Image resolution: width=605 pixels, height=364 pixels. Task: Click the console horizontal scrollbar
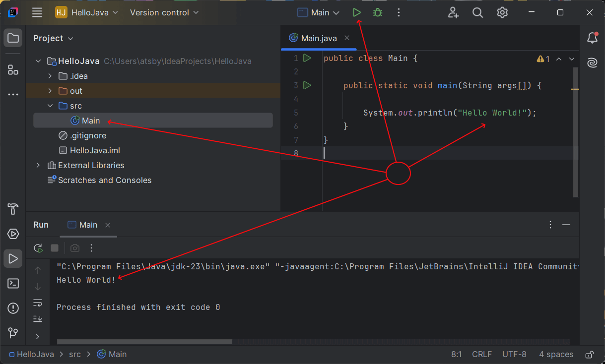click(144, 342)
